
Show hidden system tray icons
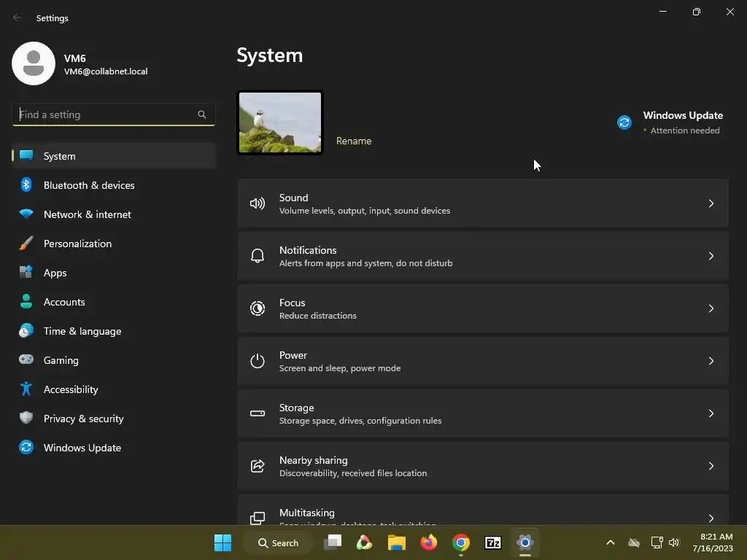(611, 542)
